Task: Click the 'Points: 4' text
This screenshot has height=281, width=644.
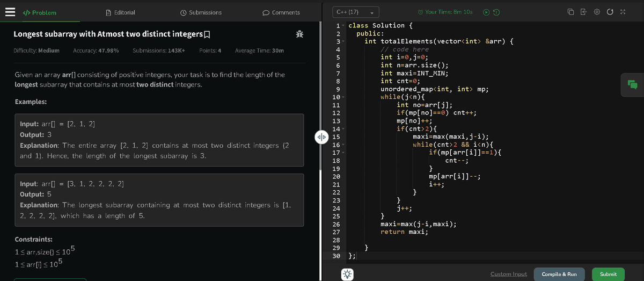Action: tap(210, 51)
